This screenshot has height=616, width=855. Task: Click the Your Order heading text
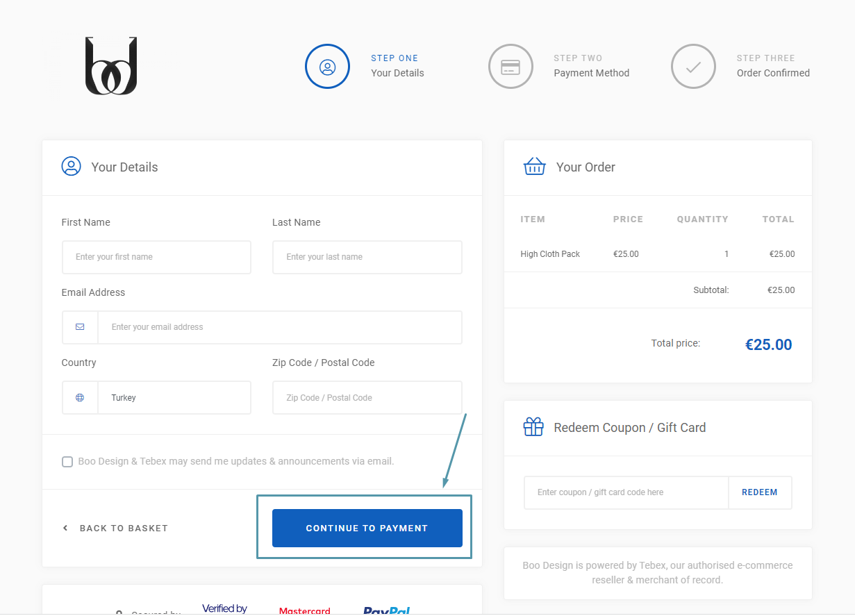[x=586, y=167]
